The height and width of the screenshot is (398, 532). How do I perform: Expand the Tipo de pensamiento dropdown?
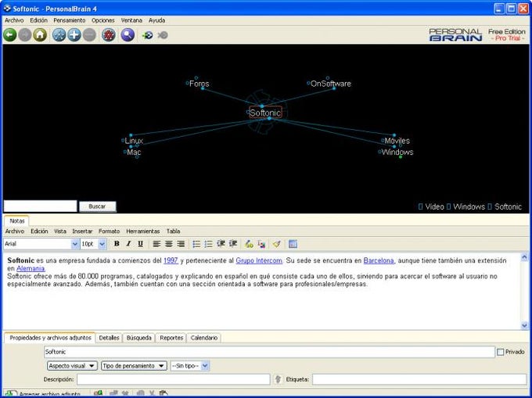134,366
